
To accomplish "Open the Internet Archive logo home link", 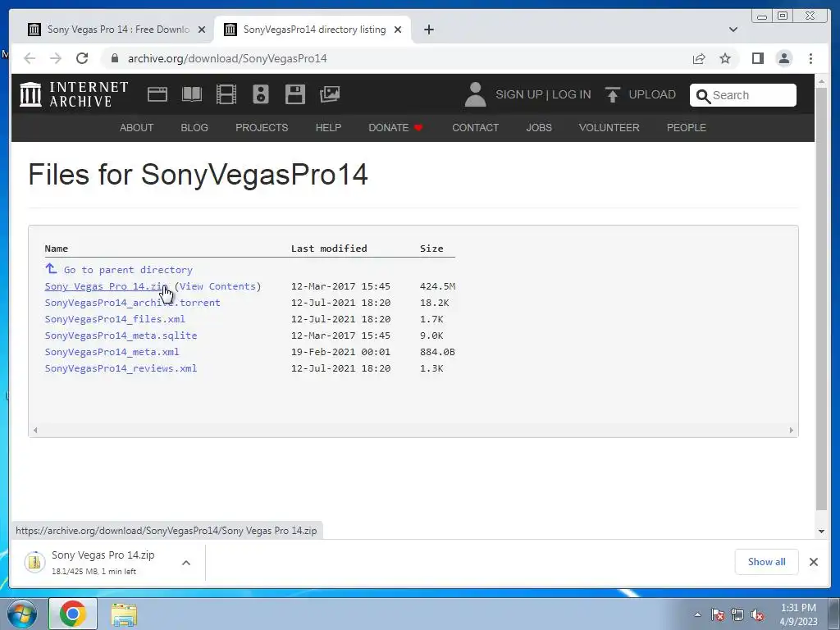I will click(74, 94).
